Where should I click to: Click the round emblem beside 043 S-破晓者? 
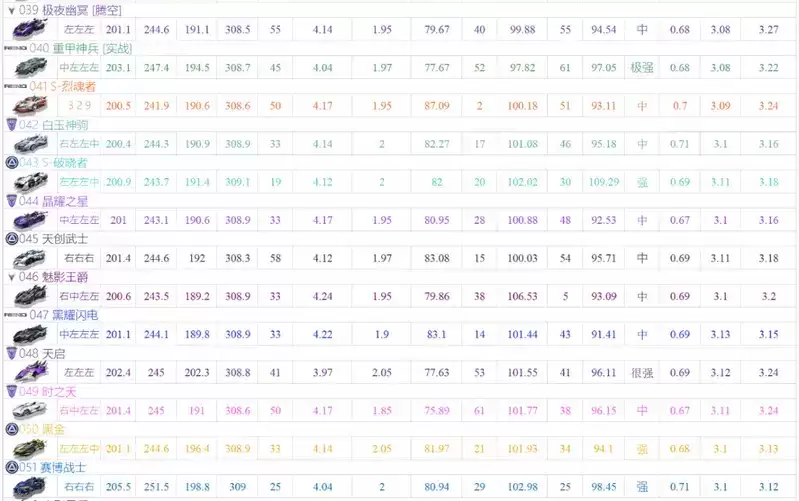10,162
